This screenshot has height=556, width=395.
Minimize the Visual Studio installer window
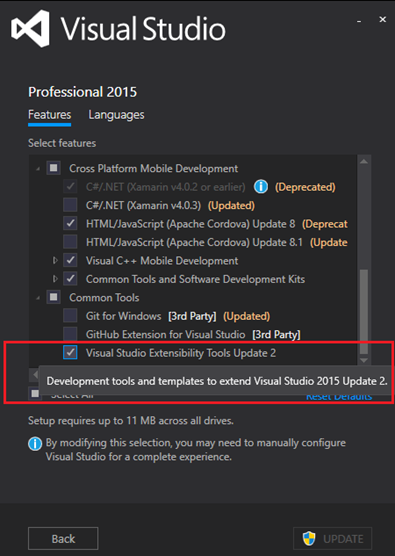click(359, 21)
